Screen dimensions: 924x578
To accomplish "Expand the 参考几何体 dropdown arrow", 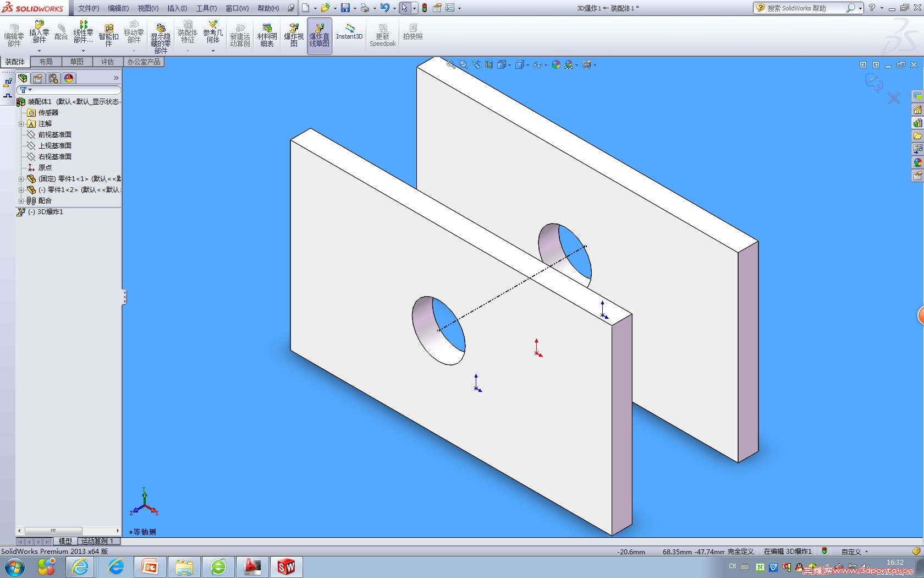I will [213, 51].
